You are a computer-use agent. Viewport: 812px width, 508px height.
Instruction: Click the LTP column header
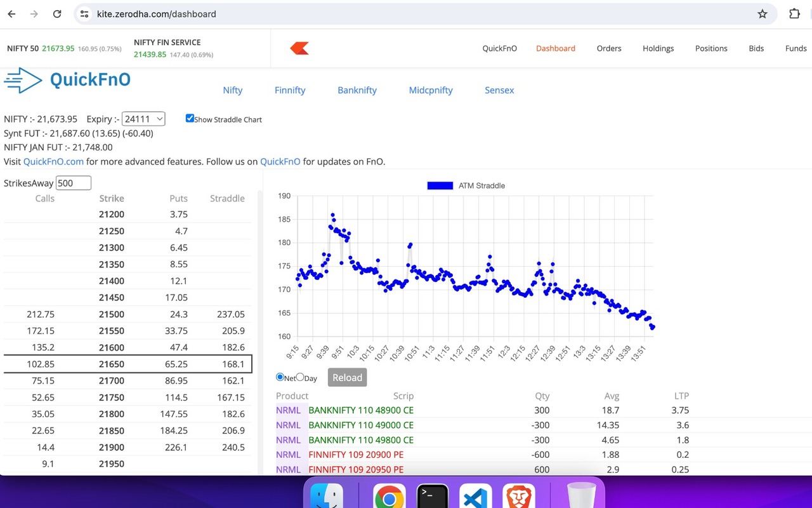(681, 396)
